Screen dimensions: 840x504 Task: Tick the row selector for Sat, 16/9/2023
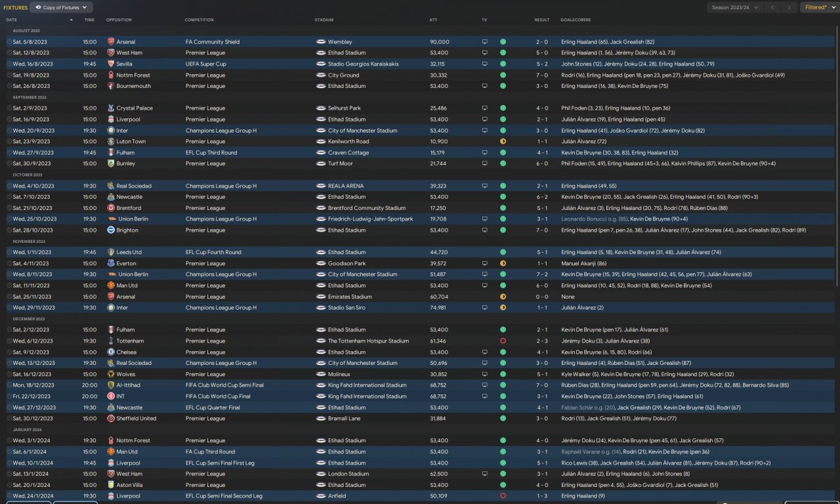tap(9, 119)
